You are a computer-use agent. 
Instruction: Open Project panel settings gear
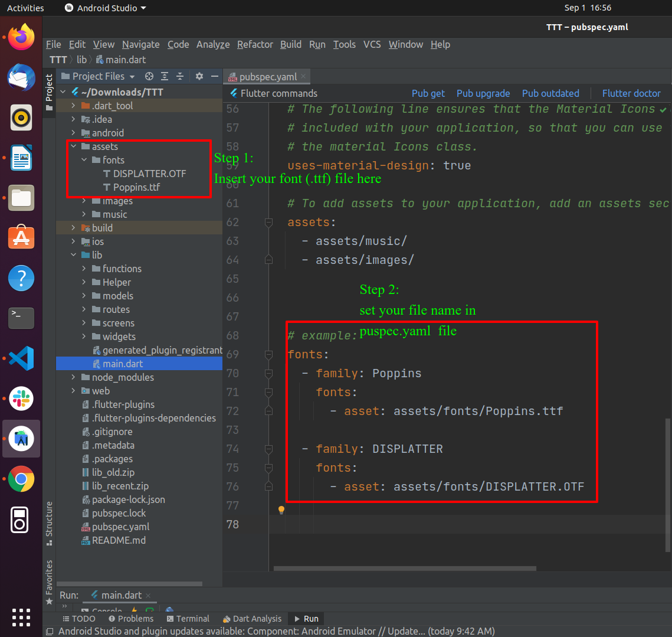point(199,76)
